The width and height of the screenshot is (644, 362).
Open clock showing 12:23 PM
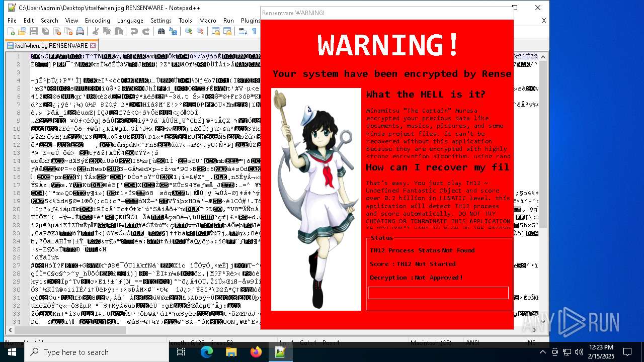tap(601, 352)
